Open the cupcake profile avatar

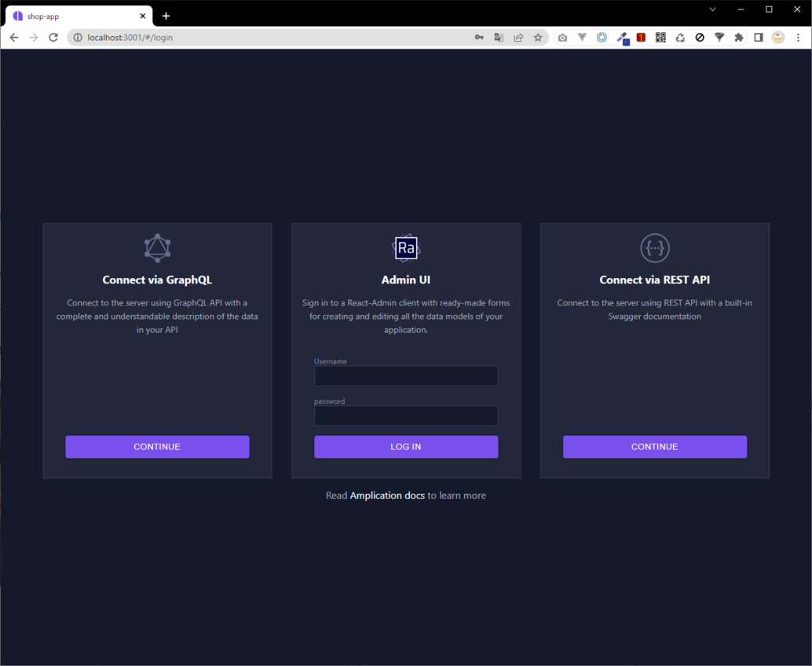[x=778, y=37]
